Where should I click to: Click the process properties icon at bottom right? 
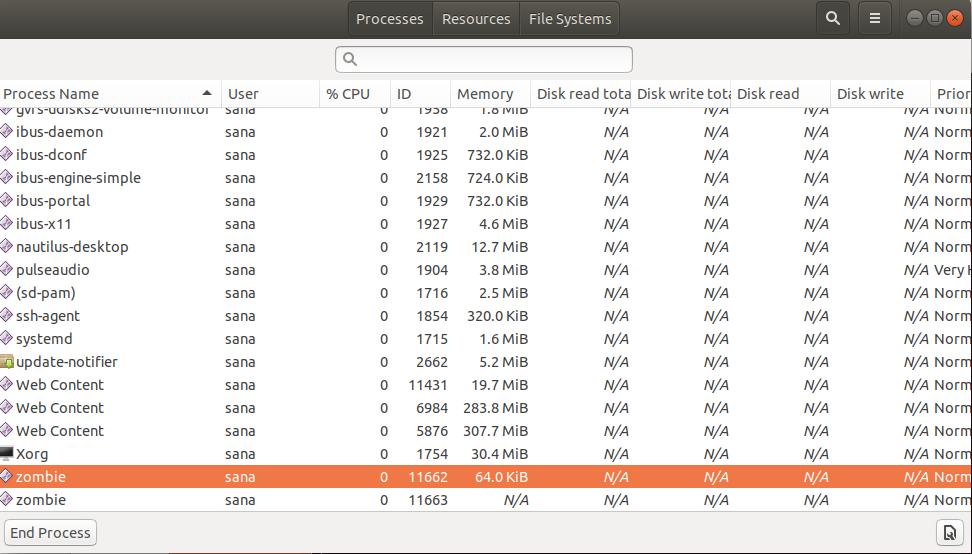tap(947, 532)
